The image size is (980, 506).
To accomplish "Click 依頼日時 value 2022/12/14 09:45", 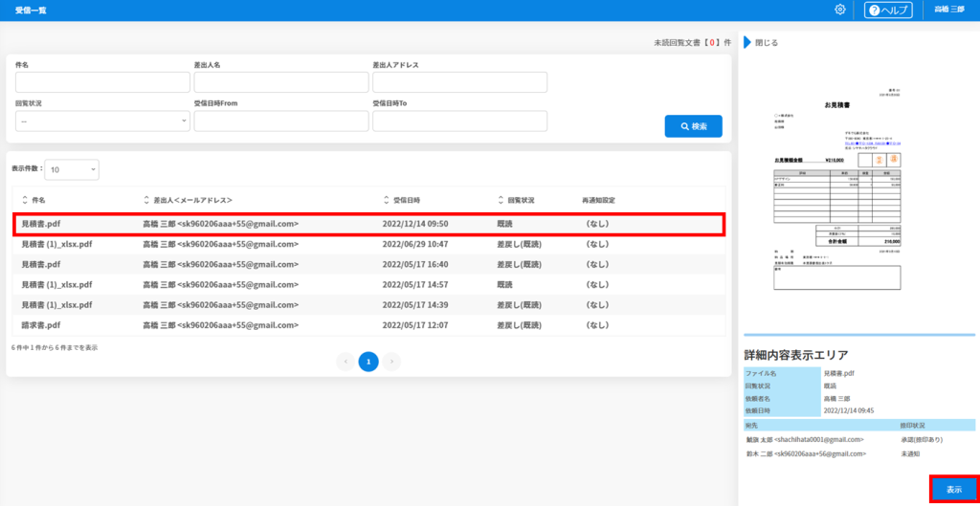I will pos(849,411).
